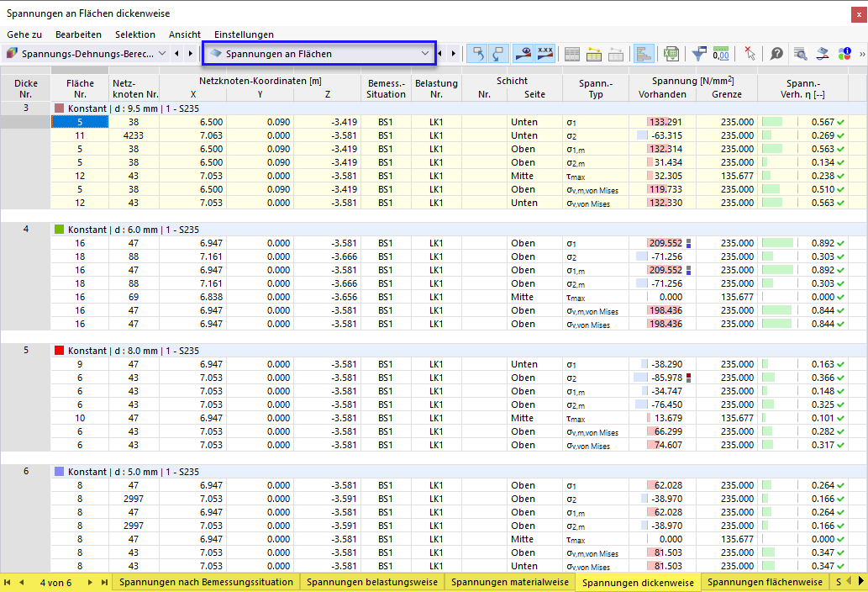Click the '4 von 6' page indicator
Image resolution: width=868 pixels, height=592 pixels.
click(x=56, y=583)
